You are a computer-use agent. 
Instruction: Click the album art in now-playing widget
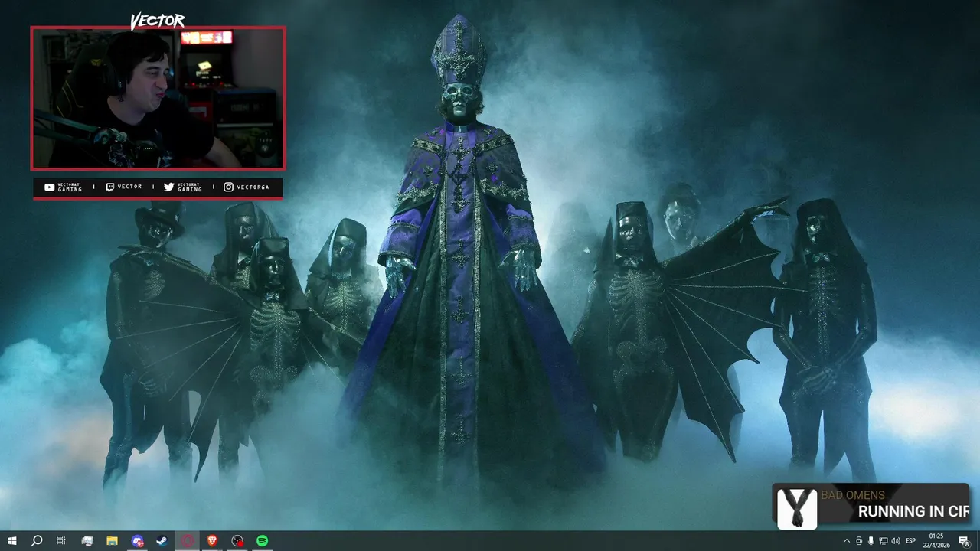797,508
